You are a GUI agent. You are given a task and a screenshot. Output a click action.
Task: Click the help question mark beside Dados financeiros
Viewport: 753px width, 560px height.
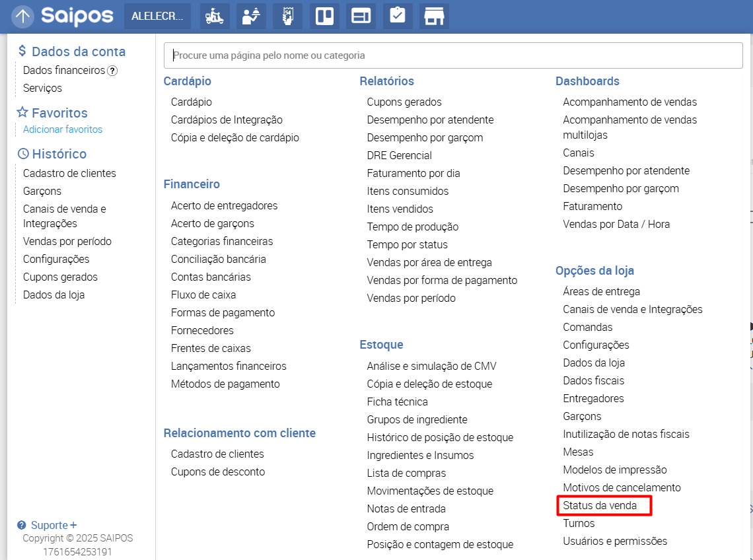click(x=112, y=71)
